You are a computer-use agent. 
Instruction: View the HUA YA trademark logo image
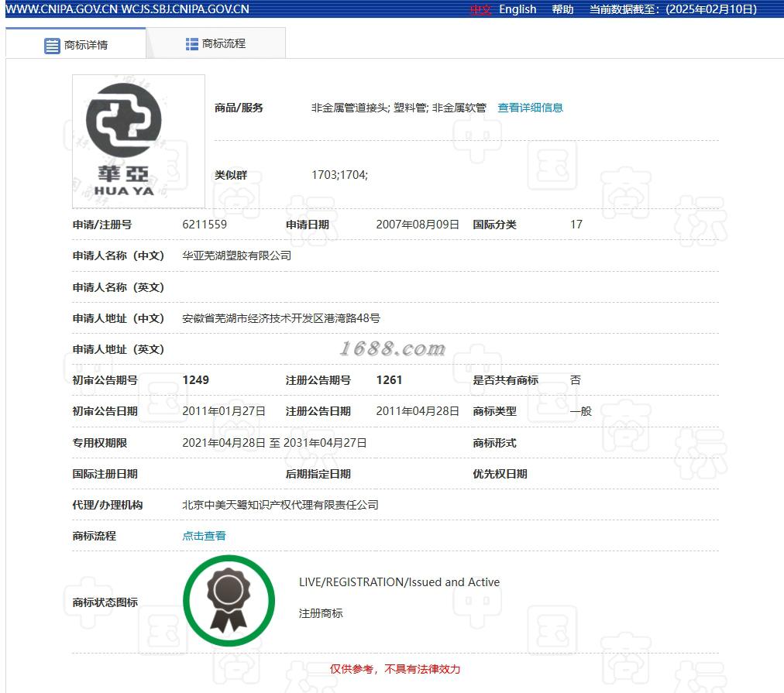point(139,142)
